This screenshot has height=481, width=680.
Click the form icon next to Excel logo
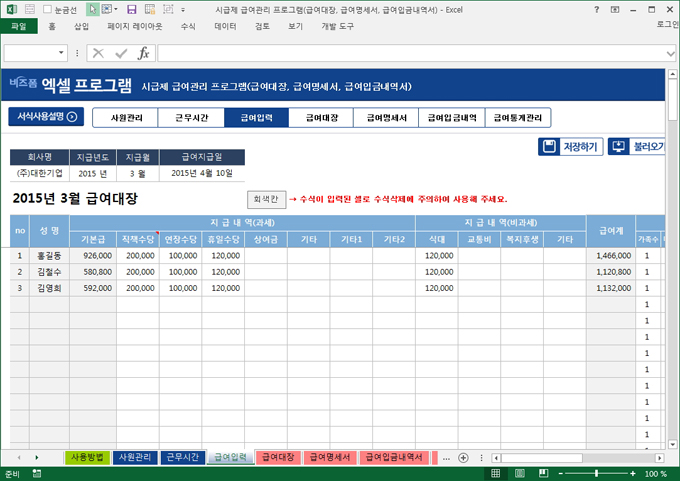[30, 9]
